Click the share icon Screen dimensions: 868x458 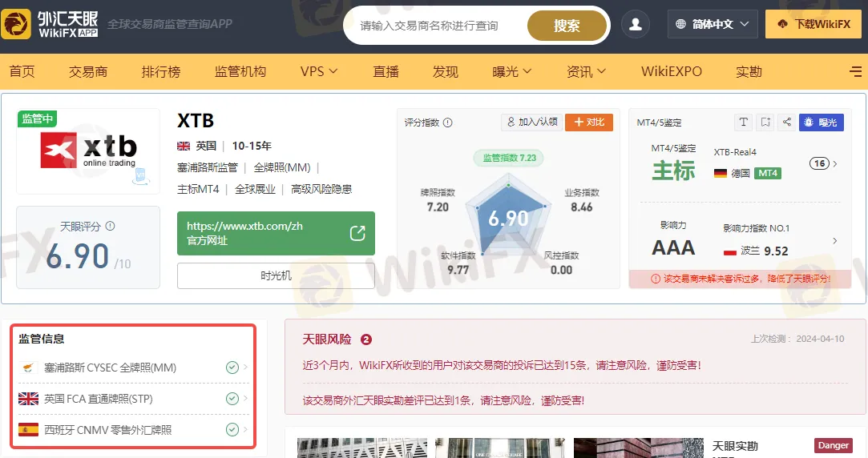(x=786, y=123)
